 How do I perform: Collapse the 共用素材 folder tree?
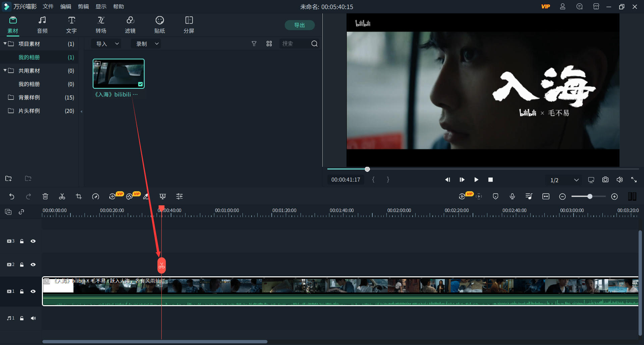[x=5, y=70]
